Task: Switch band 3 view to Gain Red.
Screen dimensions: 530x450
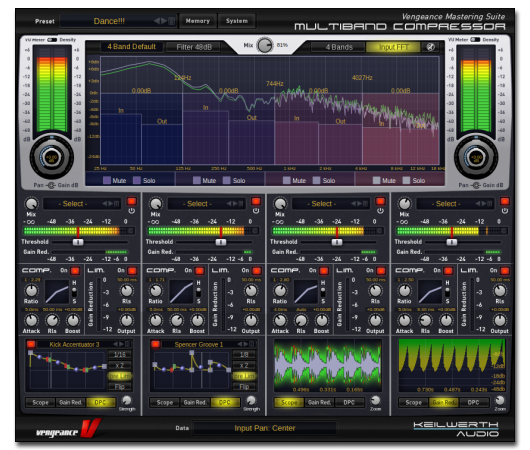Action: tap(319, 402)
